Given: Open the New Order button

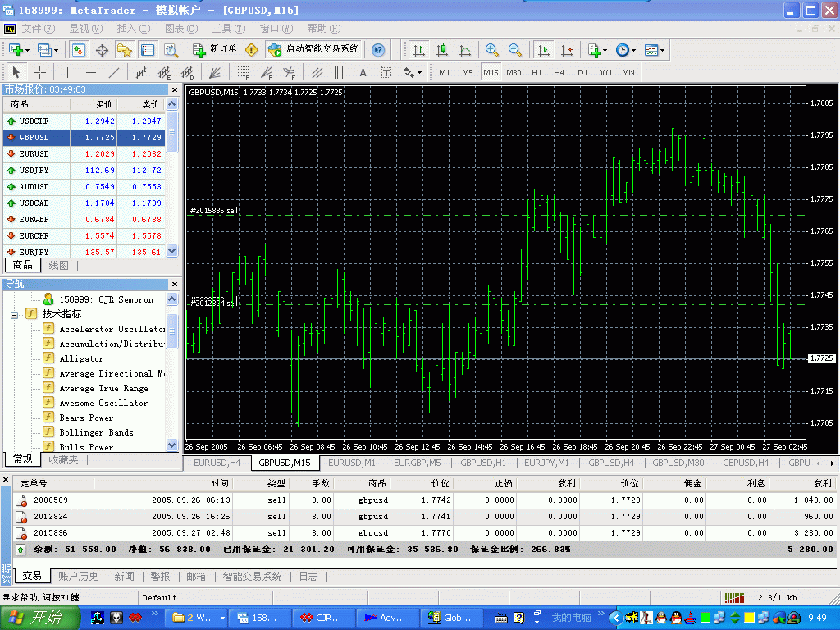Looking at the screenshot, I should tap(215, 50).
